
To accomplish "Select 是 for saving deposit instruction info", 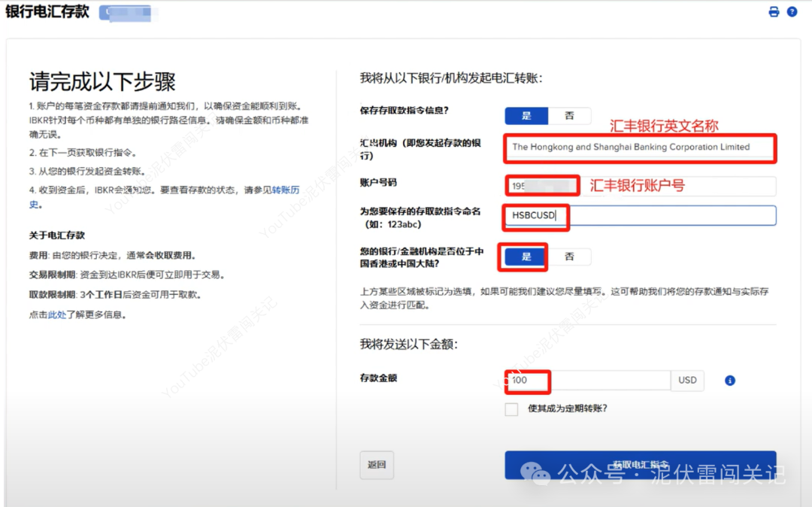I will pos(526,115).
